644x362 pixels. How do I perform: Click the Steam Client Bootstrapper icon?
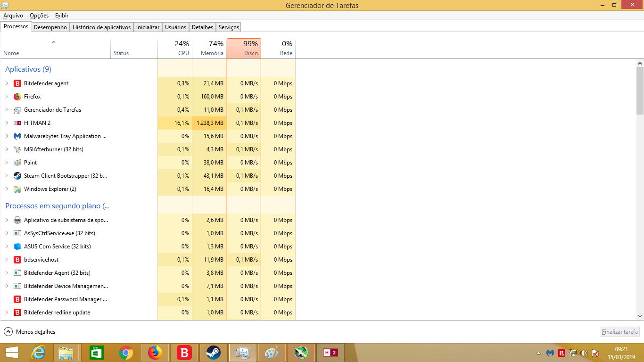[x=17, y=176]
